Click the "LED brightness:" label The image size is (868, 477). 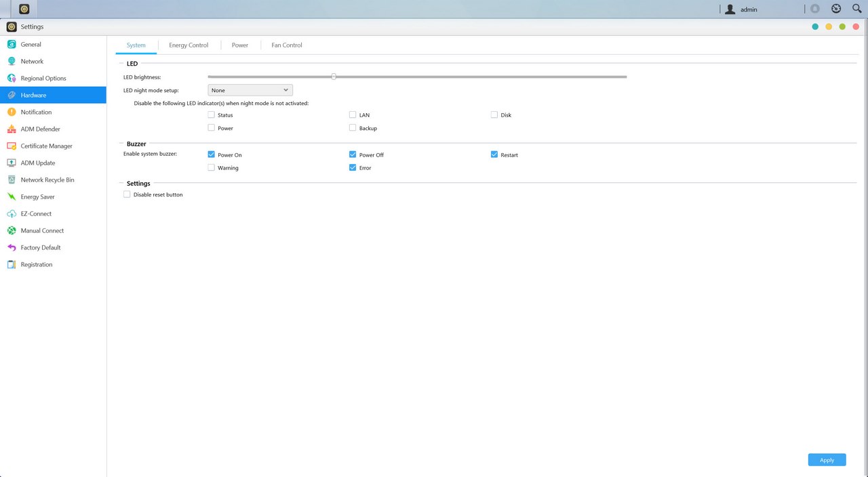coord(142,77)
